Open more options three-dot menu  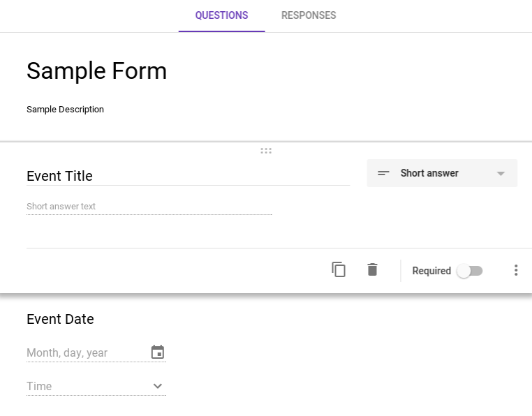coord(516,270)
